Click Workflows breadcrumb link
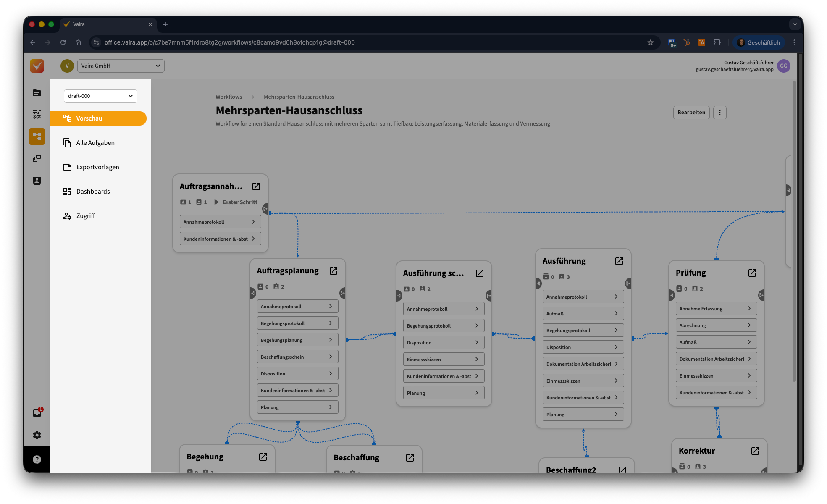 tap(228, 97)
